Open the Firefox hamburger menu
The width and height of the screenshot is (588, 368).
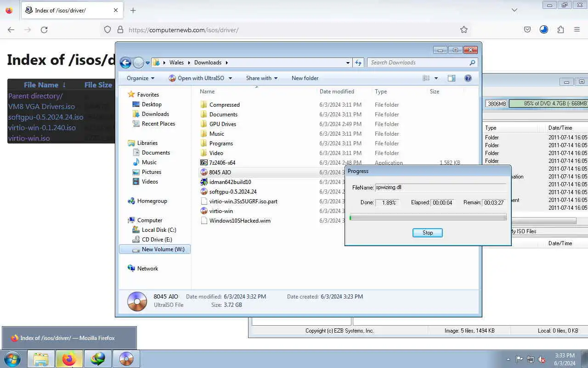pyautogui.click(x=577, y=29)
